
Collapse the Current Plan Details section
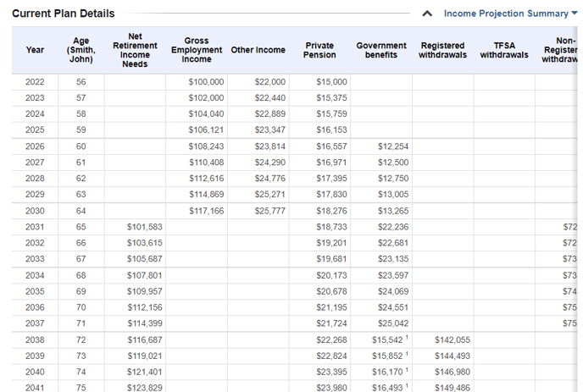tap(428, 14)
